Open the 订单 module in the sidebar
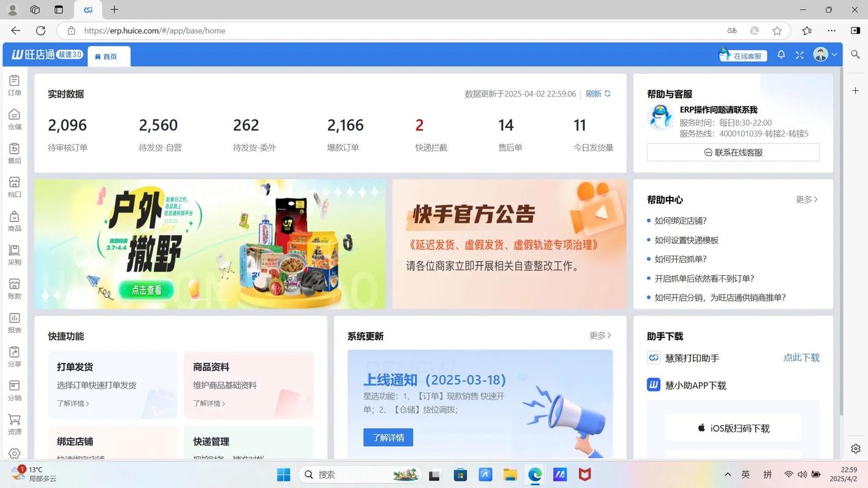This screenshot has height=488, width=868. coord(14,85)
